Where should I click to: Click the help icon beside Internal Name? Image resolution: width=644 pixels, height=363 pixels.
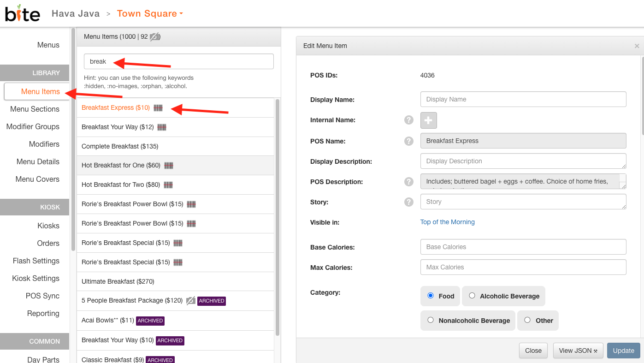click(x=409, y=120)
